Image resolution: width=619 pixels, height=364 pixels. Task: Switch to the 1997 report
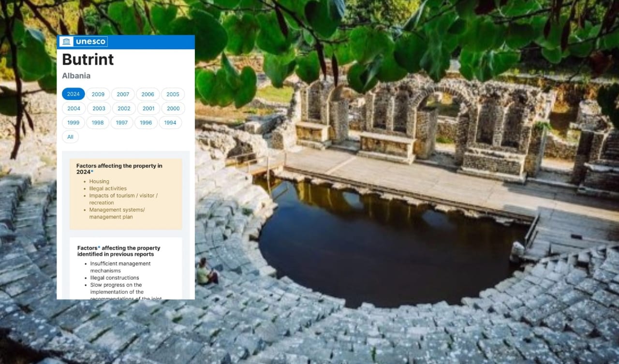pos(122,123)
